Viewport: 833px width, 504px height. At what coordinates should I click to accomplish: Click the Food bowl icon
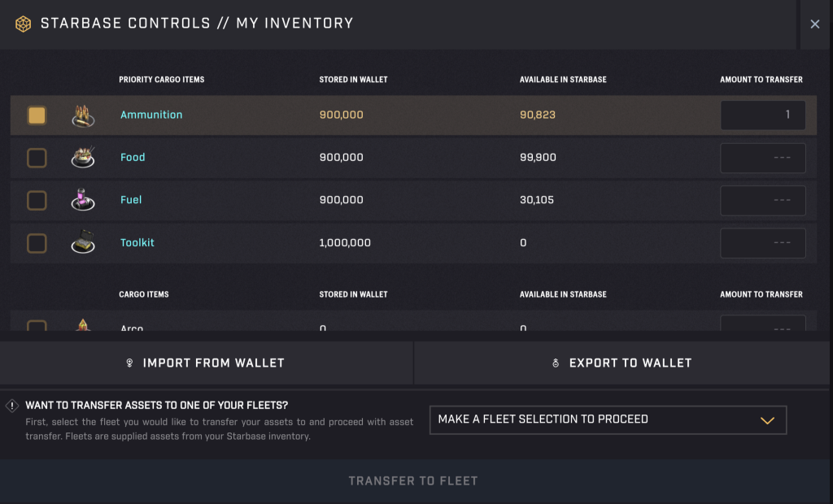pyautogui.click(x=83, y=155)
